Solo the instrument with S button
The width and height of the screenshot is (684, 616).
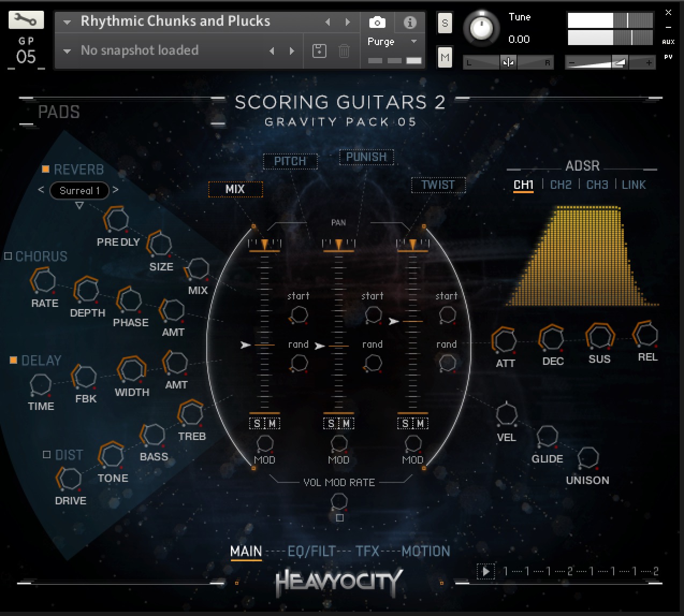(445, 23)
